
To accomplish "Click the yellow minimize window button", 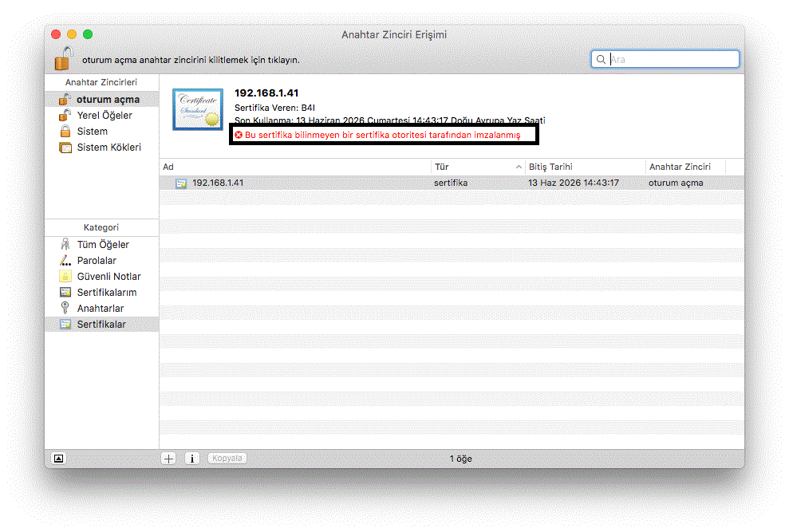I will (x=72, y=34).
